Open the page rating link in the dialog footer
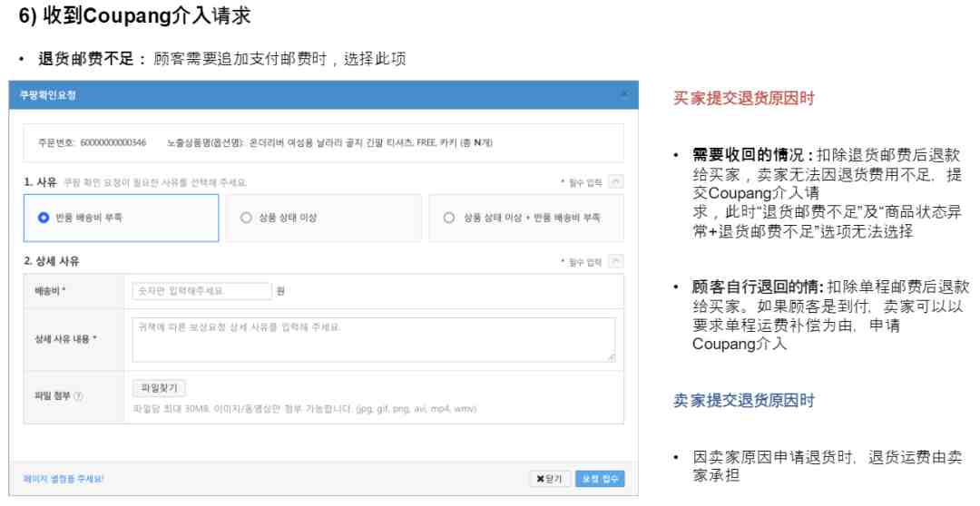Image resolution: width=980 pixels, height=506 pixels. 64,479
